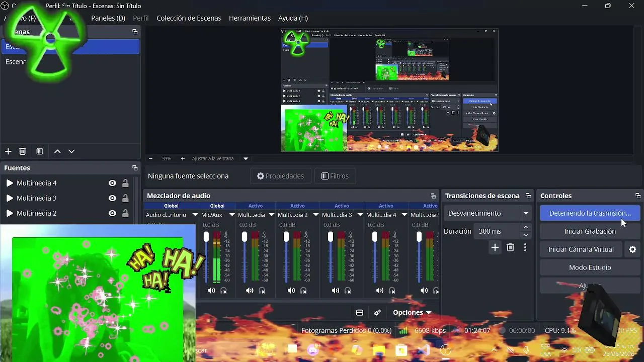
Task: Show hidden system tray icons
Action: pyautogui.click(x=494, y=350)
